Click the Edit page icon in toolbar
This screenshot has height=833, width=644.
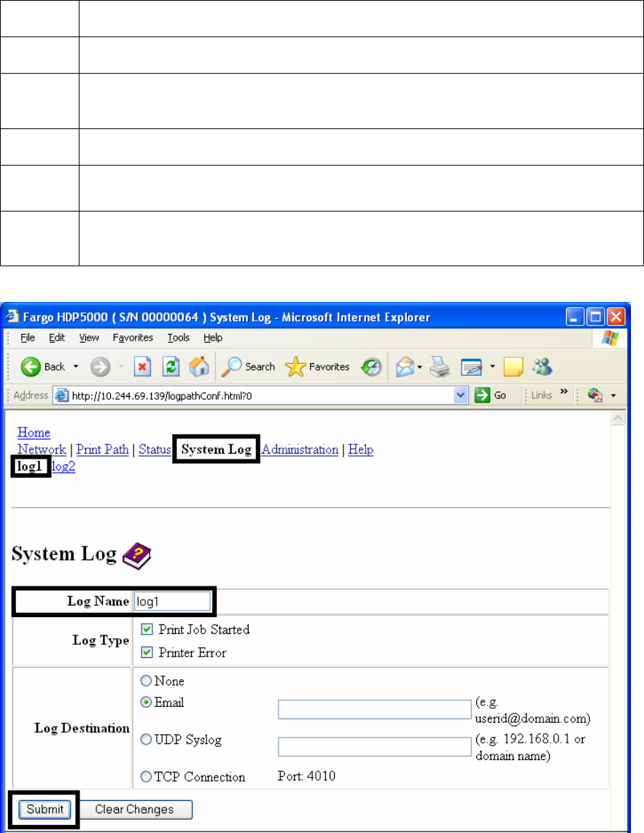click(471, 367)
